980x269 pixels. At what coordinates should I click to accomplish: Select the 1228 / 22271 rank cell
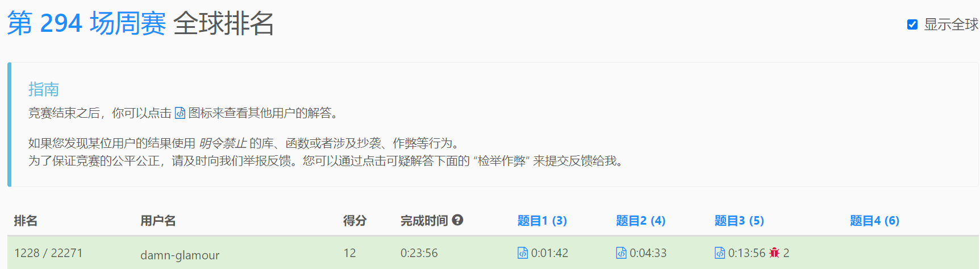click(48, 253)
